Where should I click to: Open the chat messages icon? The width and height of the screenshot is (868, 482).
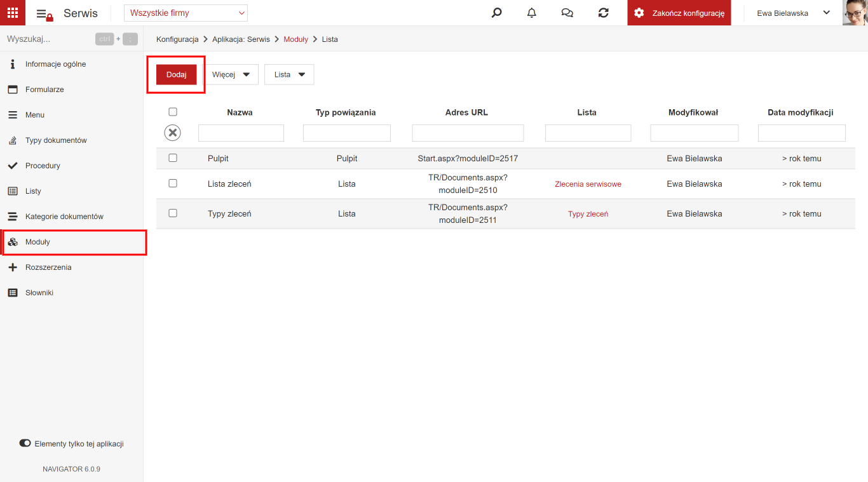(x=567, y=13)
